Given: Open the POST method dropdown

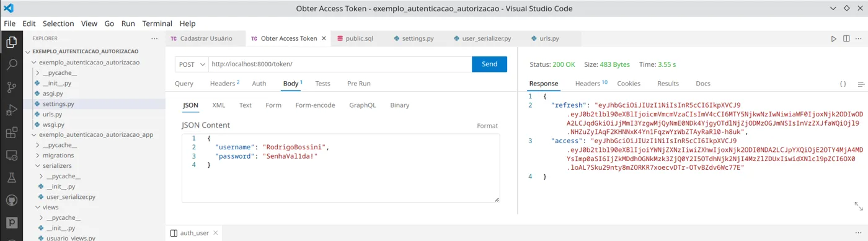Looking at the screenshot, I should 192,64.
